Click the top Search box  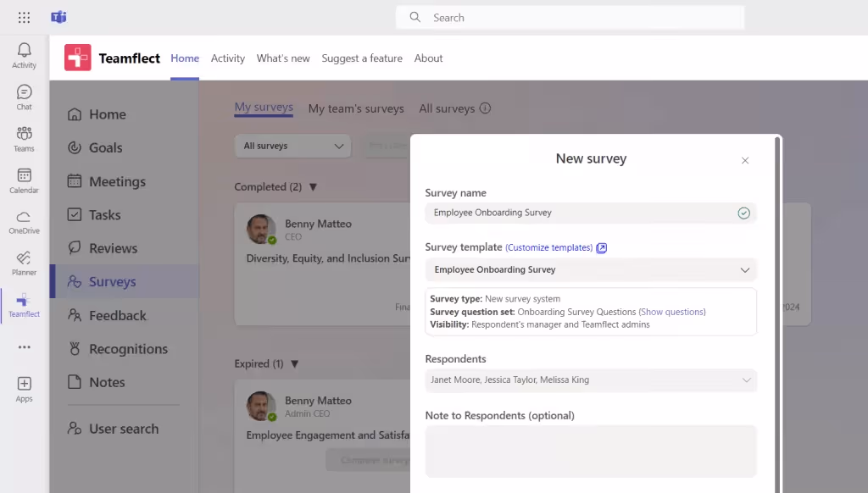coord(570,17)
